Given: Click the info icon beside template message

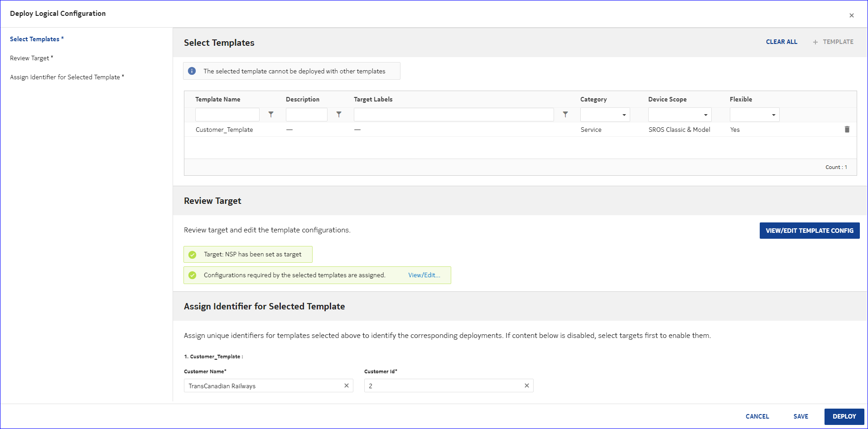Looking at the screenshot, I should [192, 71].
